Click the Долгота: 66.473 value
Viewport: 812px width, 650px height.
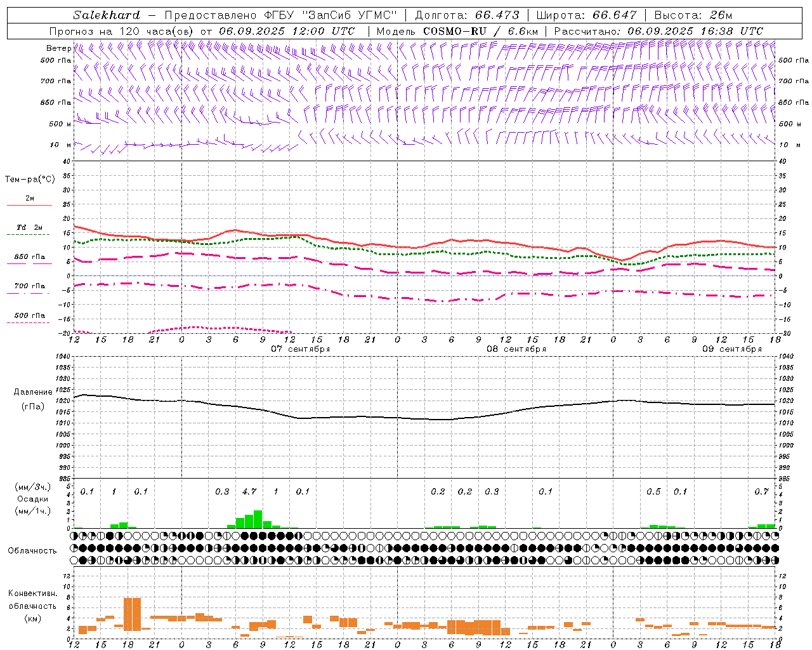pyautogui.click(x=467, y=15)
